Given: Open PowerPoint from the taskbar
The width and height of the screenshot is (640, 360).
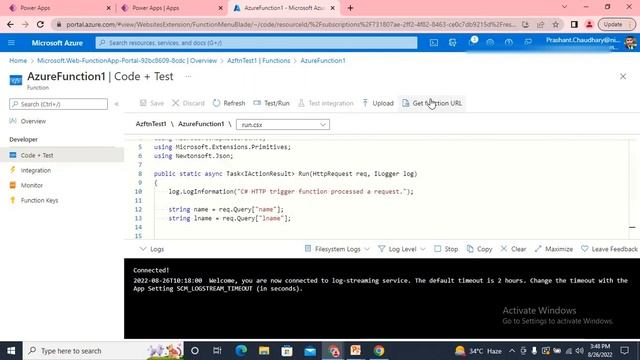Looking at the screenshot, I should (x=356, y=351).
